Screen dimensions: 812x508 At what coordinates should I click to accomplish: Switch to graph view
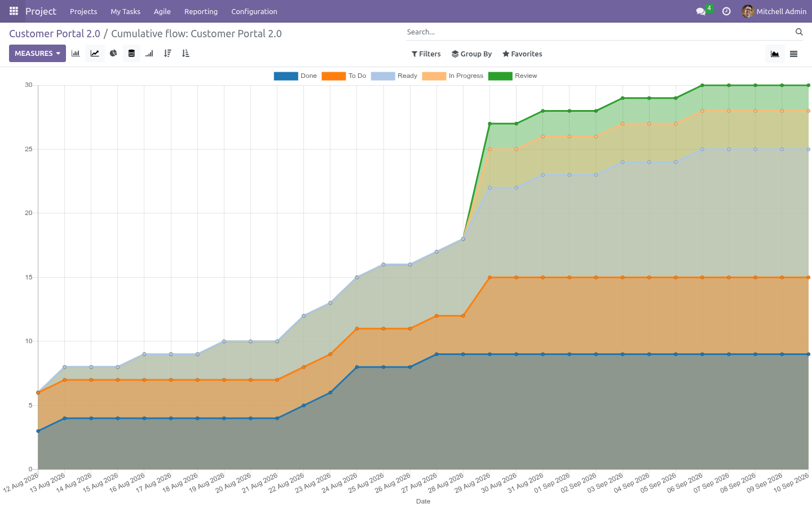(x=775, y=54)
